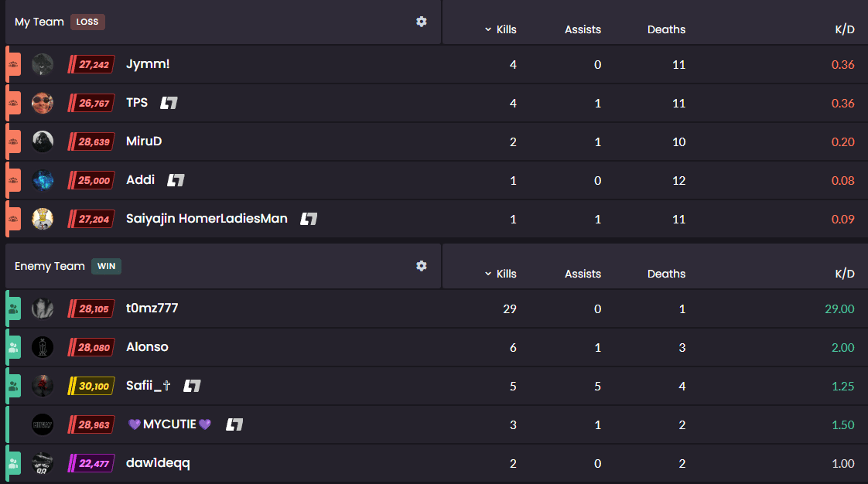Open My Team settings gear icon
This screenshot has width=868, height=484.
(x=422, y=22)
